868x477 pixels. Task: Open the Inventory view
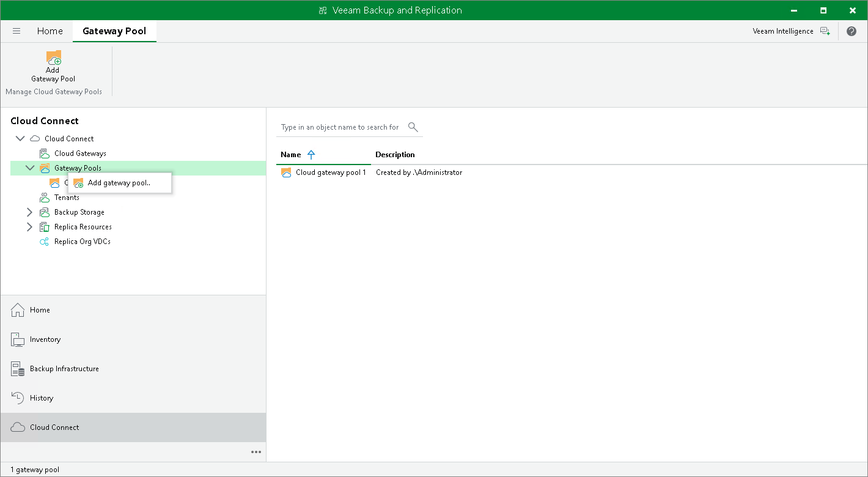point(133,339)
